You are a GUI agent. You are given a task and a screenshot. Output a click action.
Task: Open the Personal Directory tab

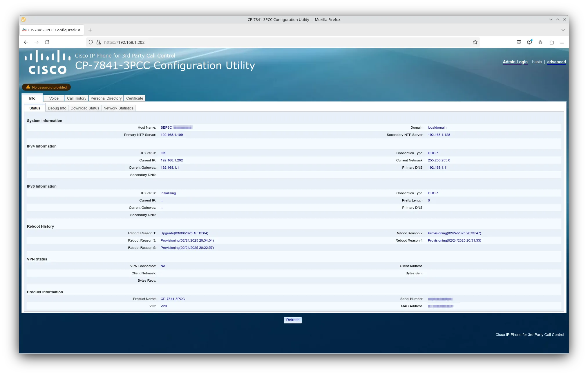pos(106,98)
